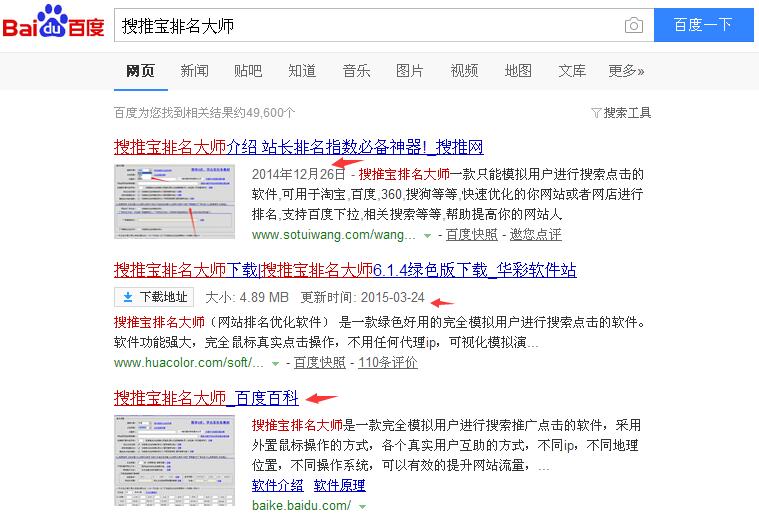
Task: Click the Baidu Baike result thumbnail
Action: click(174, 460)
